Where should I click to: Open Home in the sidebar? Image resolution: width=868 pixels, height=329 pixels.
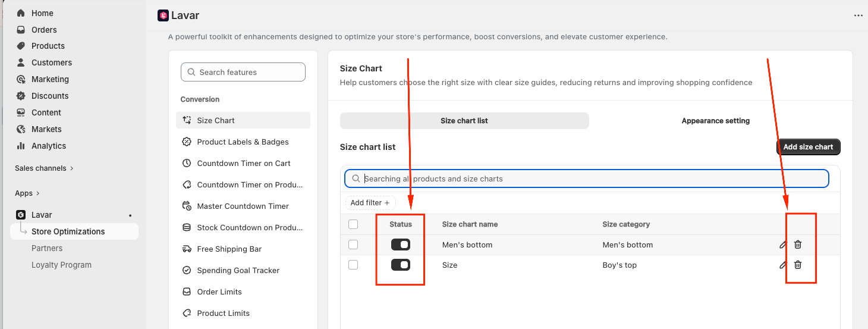coord(42,13)
